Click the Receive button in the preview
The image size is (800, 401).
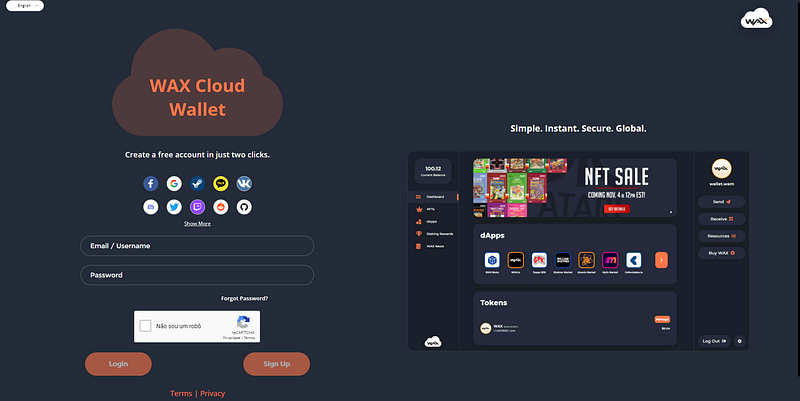point(721,219)
